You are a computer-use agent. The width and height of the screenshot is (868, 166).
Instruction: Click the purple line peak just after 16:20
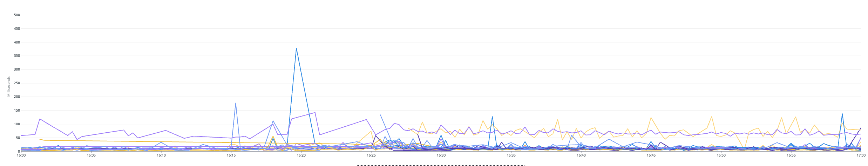tap(315, 113)
